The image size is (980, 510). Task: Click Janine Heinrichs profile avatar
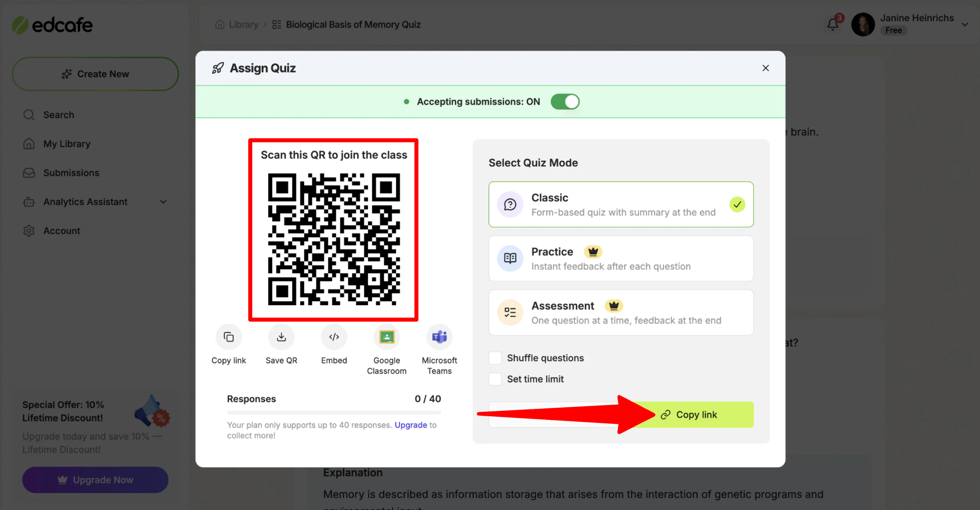pos(863,25)
